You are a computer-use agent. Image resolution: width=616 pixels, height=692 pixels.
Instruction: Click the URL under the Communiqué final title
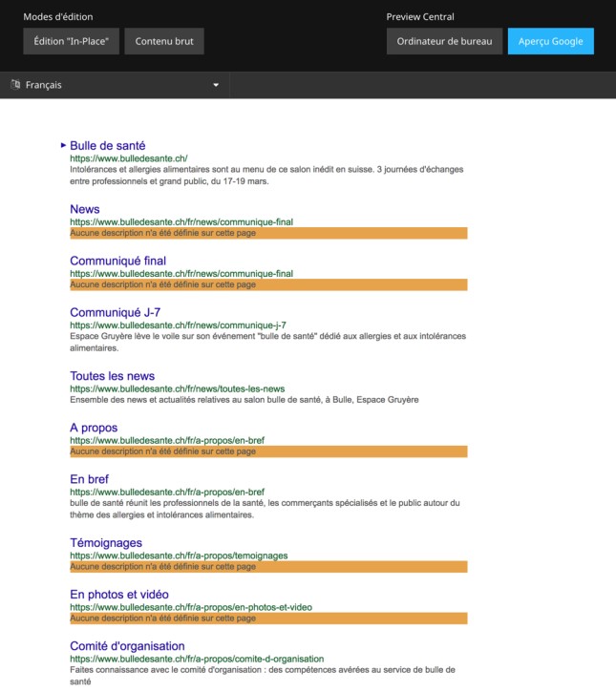(181, 274)
